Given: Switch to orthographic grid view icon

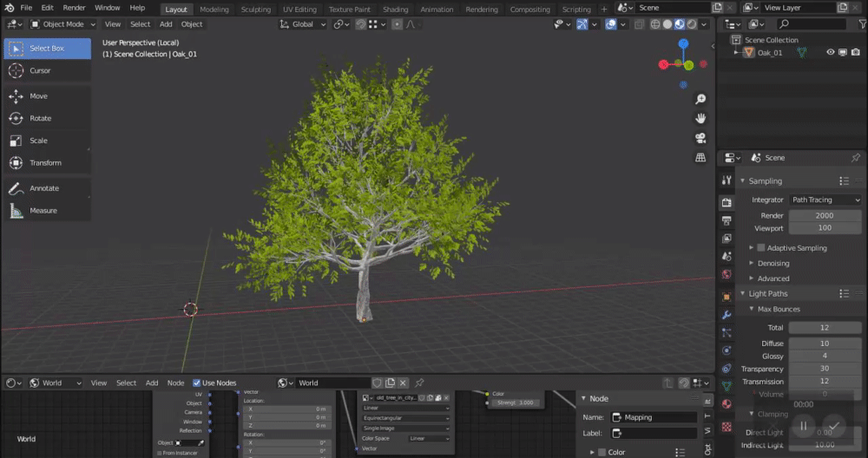Looking at the screenshot, I should point(700,158).
